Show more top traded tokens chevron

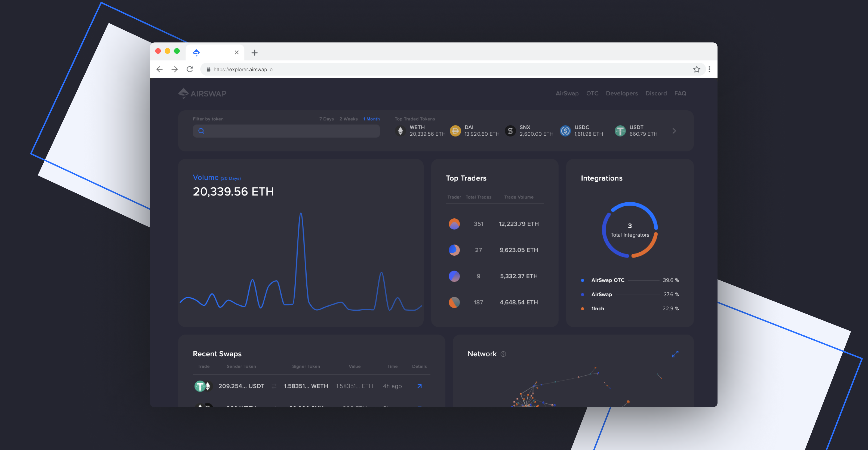pos(674,131)
